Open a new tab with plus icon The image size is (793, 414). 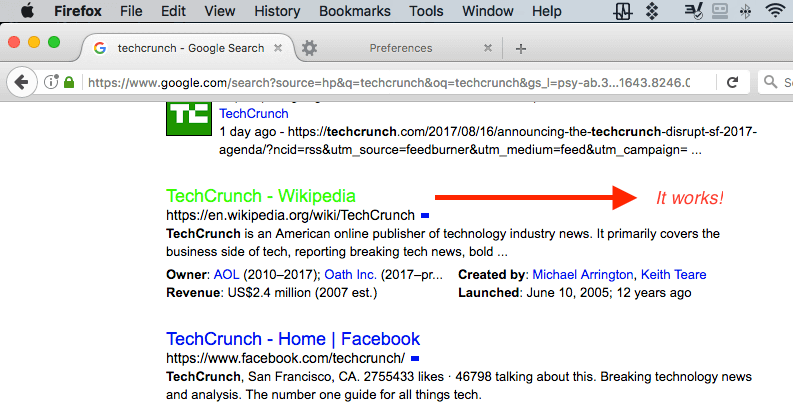(520, 48)
